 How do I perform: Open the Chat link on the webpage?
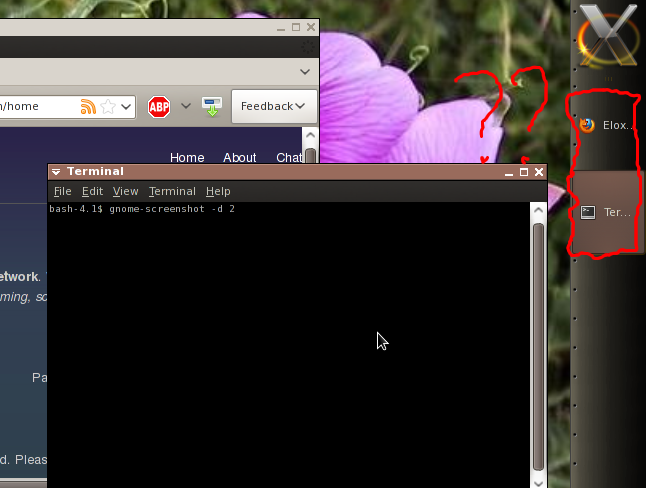point(289,157)
